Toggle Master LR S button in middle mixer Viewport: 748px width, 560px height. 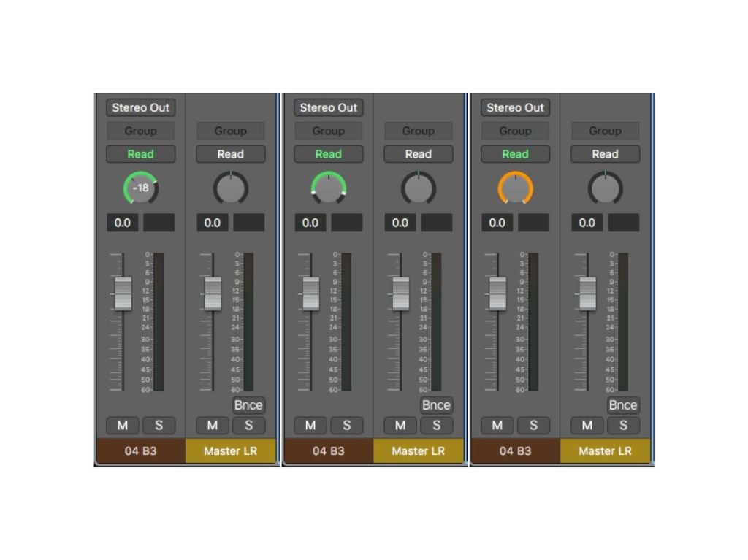pos(437,426)
